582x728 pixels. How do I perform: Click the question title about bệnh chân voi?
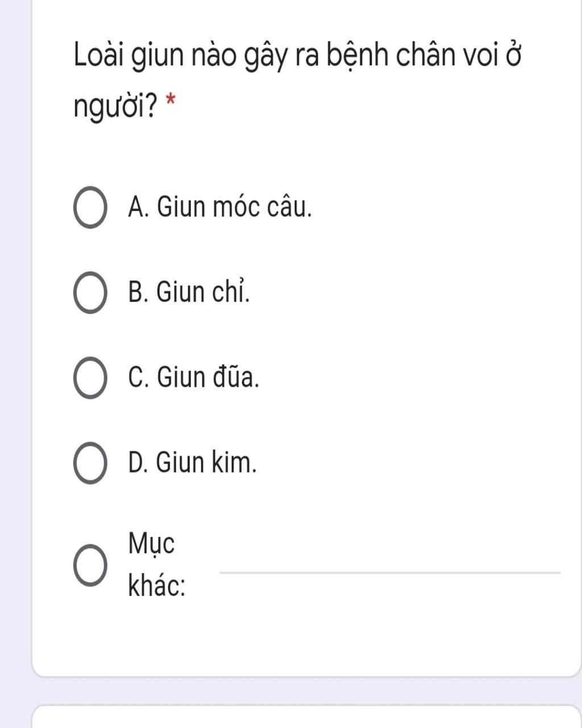[298, 80]
